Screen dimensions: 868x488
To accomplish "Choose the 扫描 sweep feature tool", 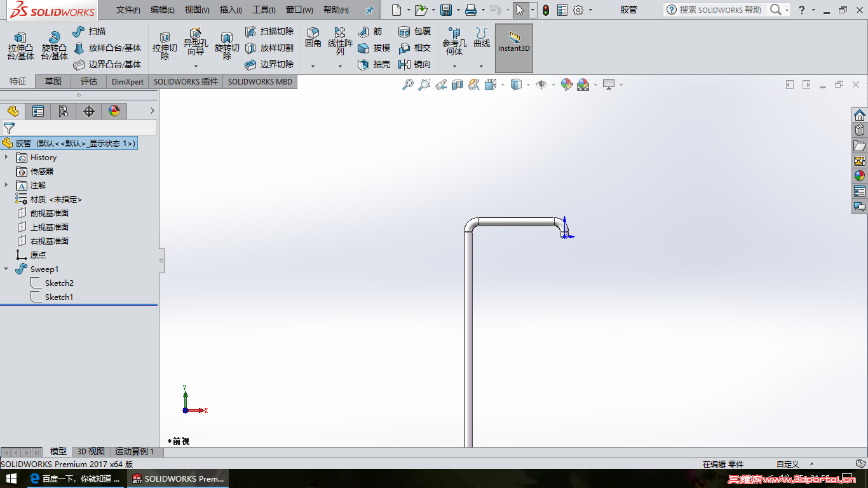I will click(x=90, y=31).
